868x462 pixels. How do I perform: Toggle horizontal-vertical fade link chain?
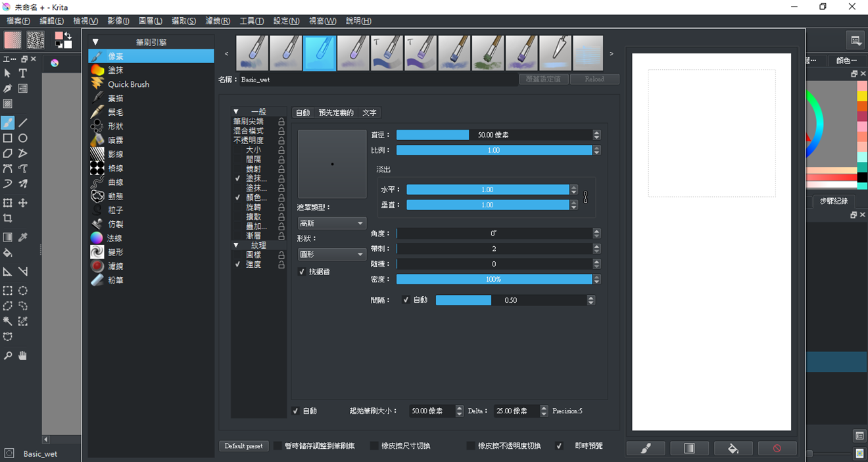[586, 197]
